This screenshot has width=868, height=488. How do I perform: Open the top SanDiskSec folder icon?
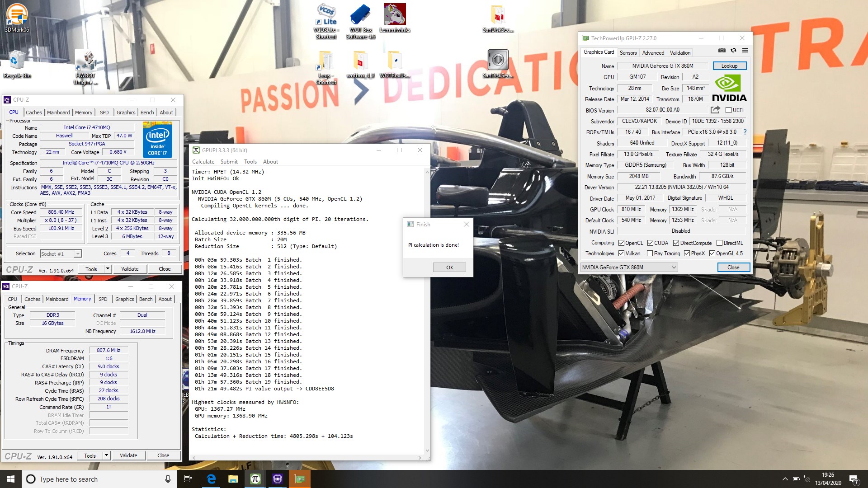pyautogui.click(x=498, y=18)
